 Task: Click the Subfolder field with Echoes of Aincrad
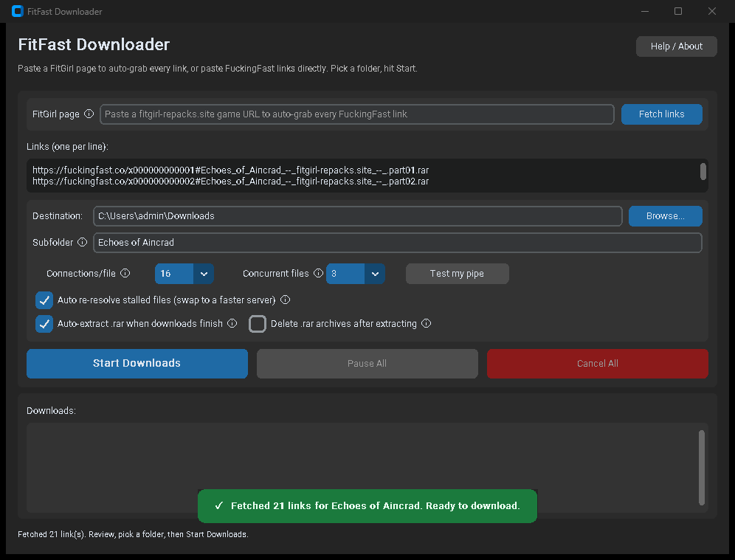pyautogui.click(x=398, y=242)
